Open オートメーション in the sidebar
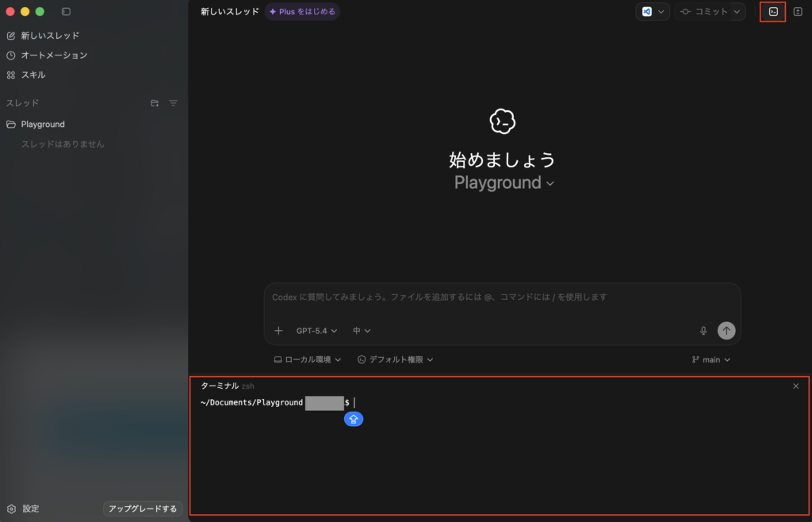 pyautogui.click(x=54, y=56)
